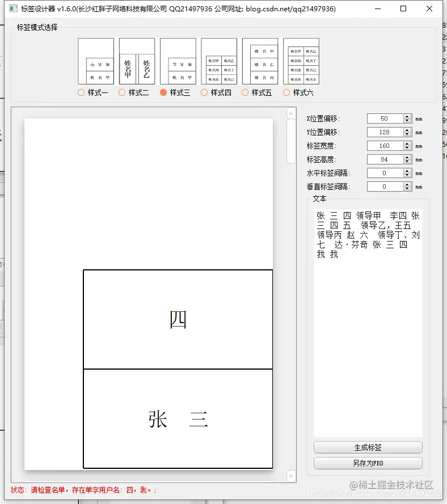Click the 样式二 vertical name layout thumbnail

point(137,61)
